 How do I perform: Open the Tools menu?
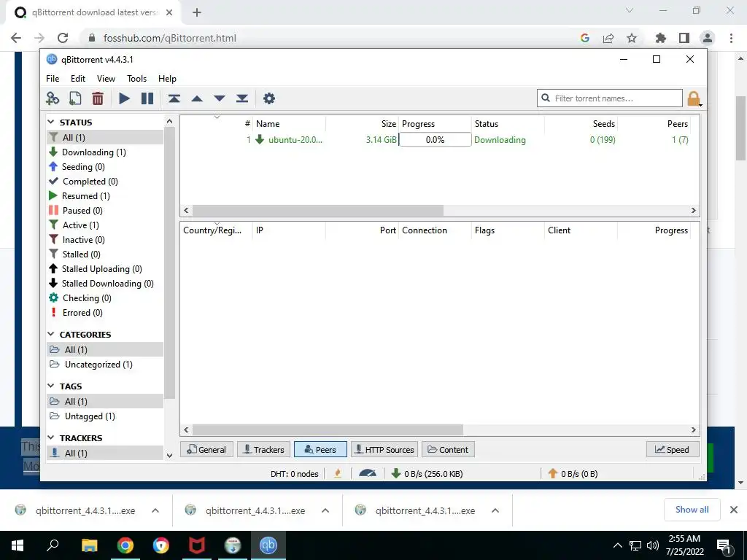click(x=136, y=79)
